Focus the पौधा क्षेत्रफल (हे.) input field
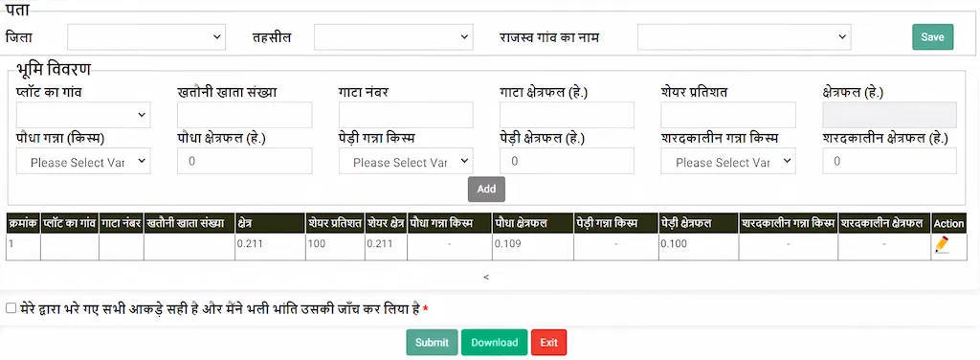 pyautogui.click(x=244, y=161)
